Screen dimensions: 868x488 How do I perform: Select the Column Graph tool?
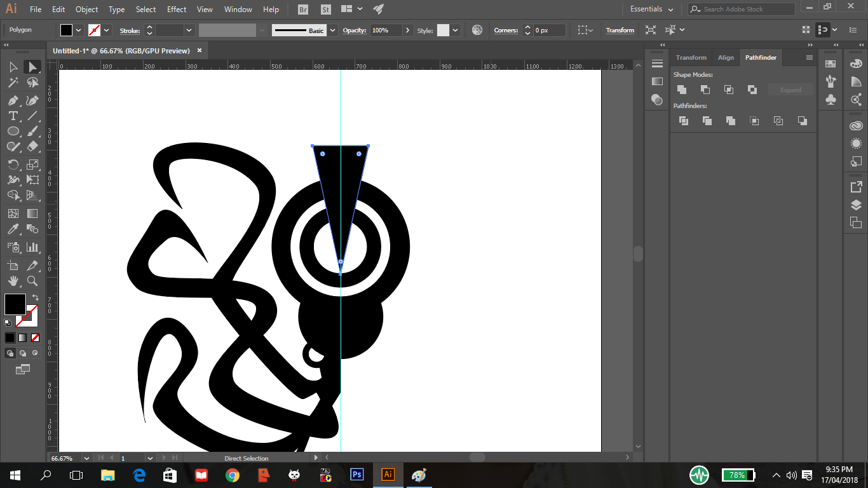click(32, 247)
